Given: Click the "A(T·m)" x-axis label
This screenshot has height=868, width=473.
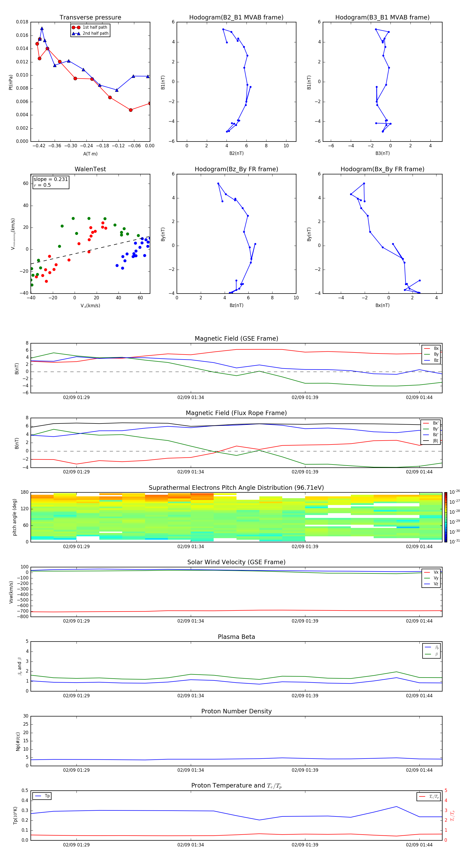Looking at the screenshot, I should tap(90, 154).
